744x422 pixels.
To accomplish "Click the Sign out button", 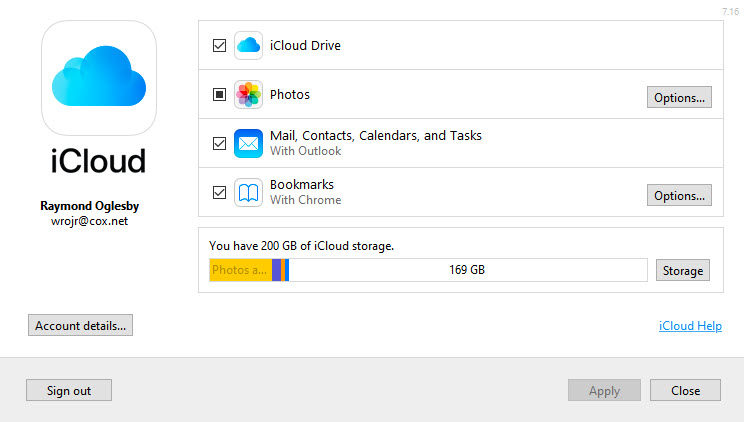I will click(69, 390).
